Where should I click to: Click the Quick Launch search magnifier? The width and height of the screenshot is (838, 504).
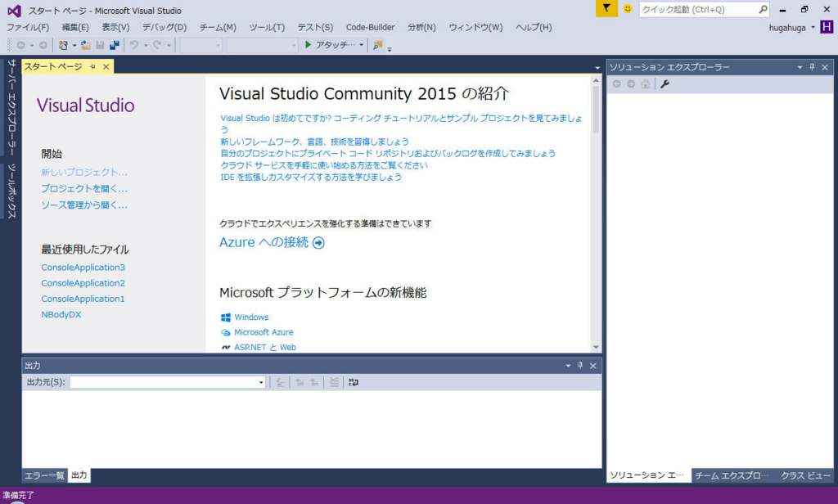point(763,9)
